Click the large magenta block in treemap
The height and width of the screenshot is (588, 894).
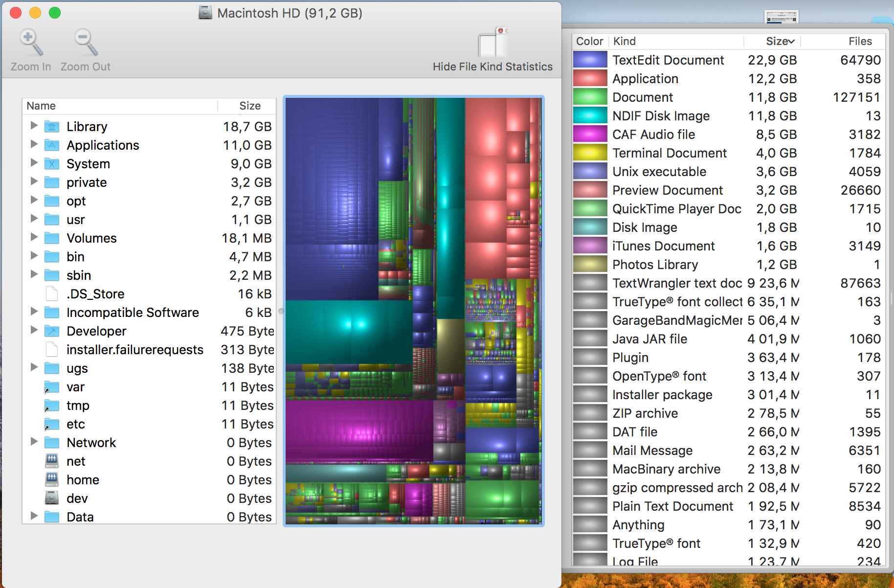point(359,431)
